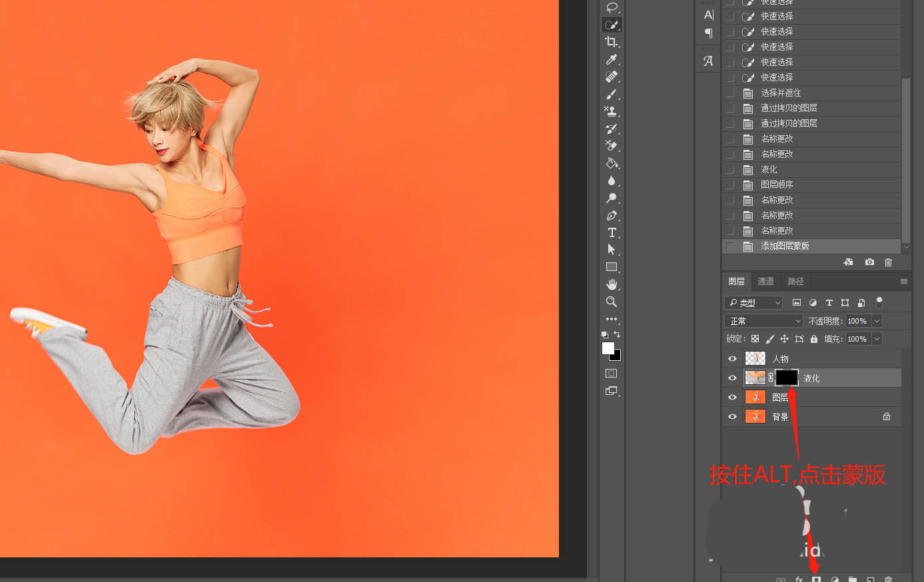Set history brush source at 添加图层蒙版 state
The image size is (924, 582).
[730, 246]
